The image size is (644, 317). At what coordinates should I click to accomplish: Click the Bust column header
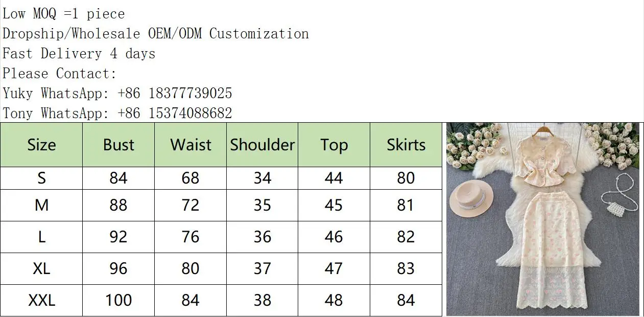[x=118, y=145]
